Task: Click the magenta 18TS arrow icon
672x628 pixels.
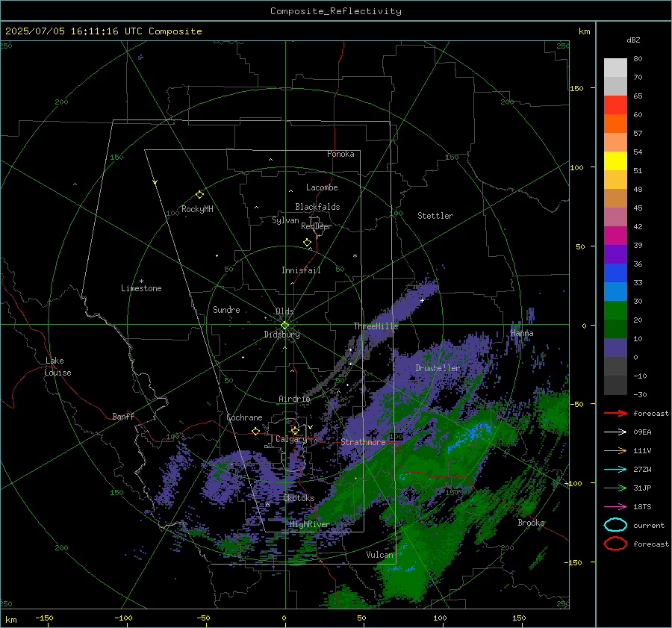Action: [615, 507]
